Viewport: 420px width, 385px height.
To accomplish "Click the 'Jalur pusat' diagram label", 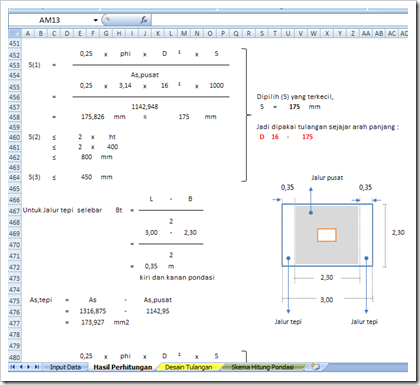I will [x=327, y=178].
